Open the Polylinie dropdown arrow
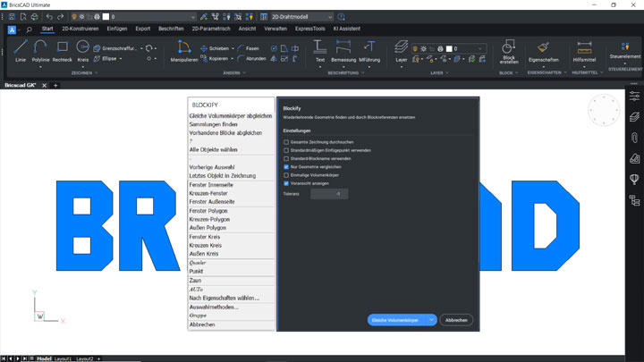The height and width of the screenshot is (362, 644). 40,67
